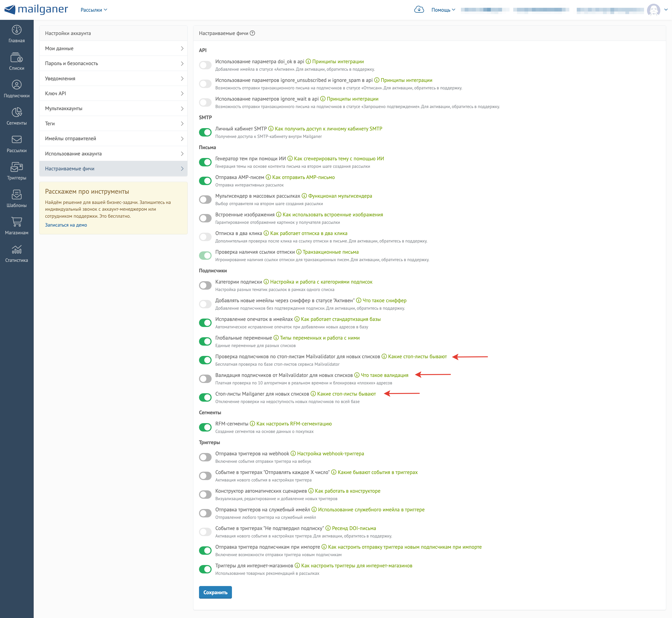This screenshot has width=672, height=618.
Task: Go to Сегменты via sidebar icon
Action: click(x=16, y=112)
